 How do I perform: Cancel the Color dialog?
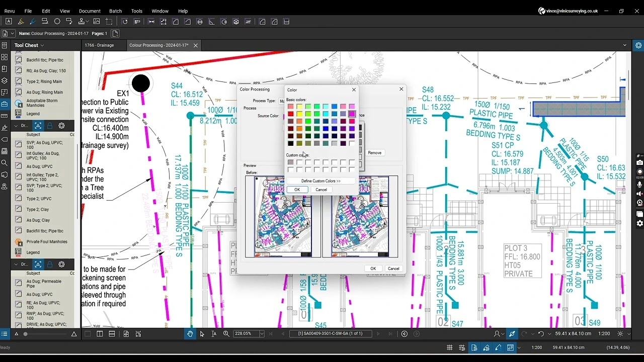click(321, 190)
